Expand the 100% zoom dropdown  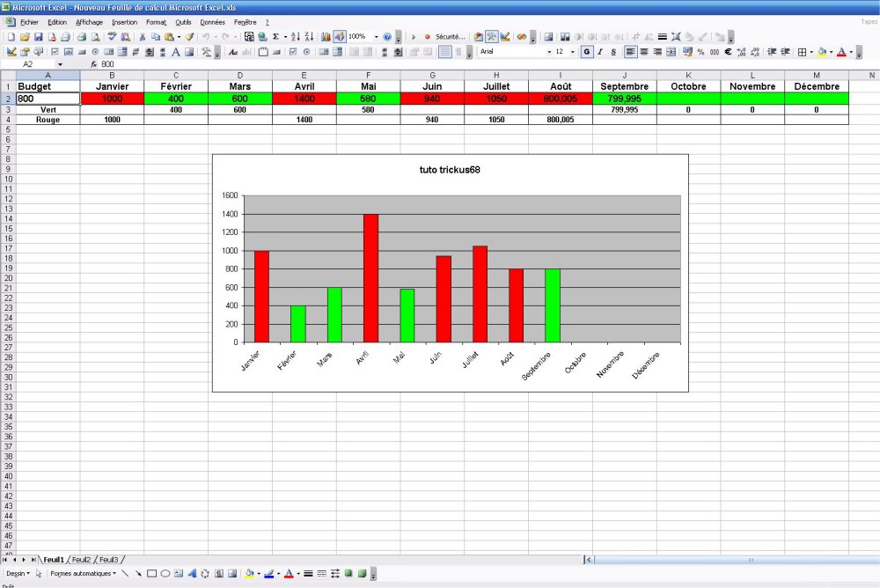[x=376, y=37]
